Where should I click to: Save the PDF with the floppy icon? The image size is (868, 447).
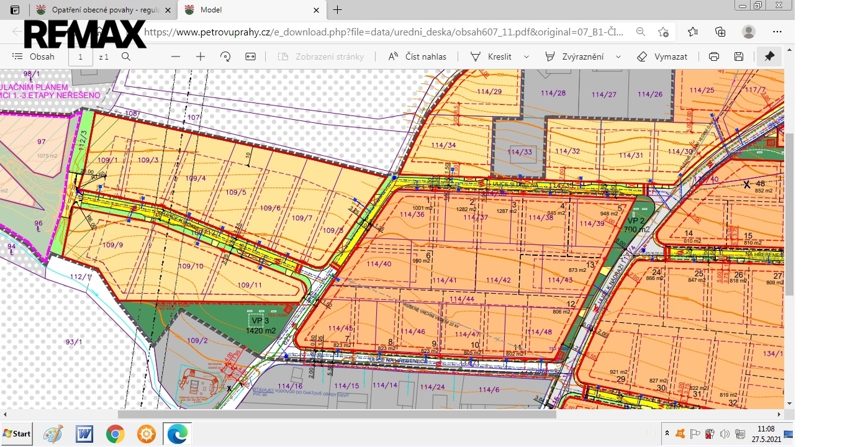coord(739,56)
